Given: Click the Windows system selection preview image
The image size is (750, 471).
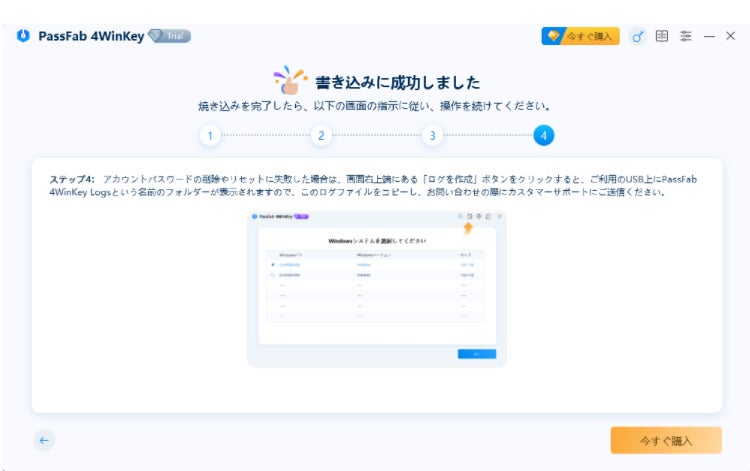Looking at the screenshot, I should tap(376, 289).
